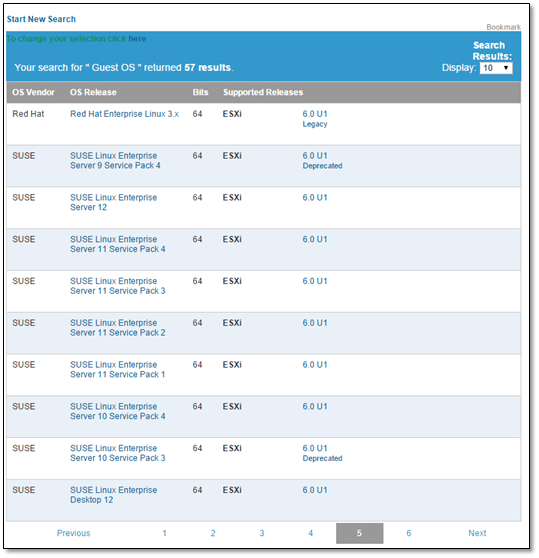Go to the Next results page

(x=477, y=533)
